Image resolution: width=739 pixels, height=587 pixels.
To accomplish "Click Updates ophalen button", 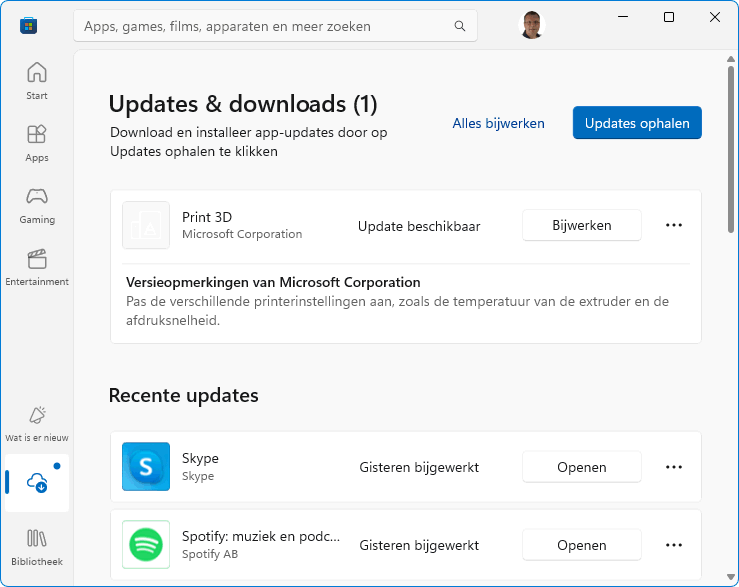I will coord(637,123).
